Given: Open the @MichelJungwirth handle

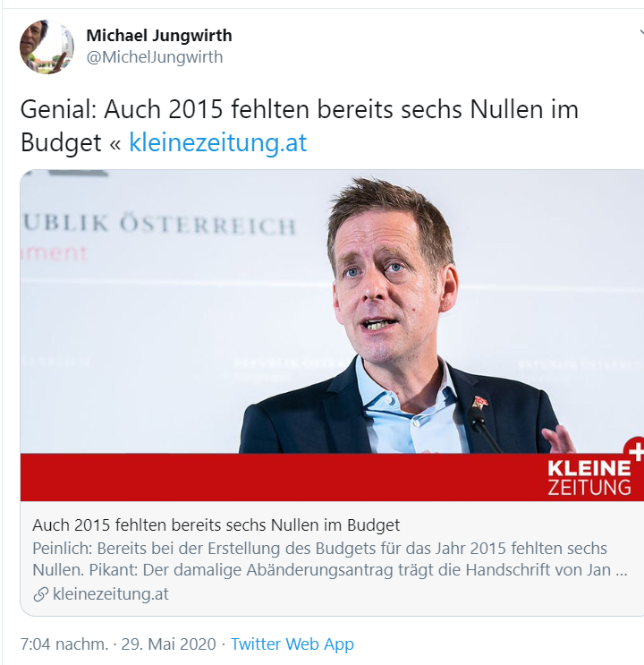Looking at the screenshot, I should [x=155, y=56].
